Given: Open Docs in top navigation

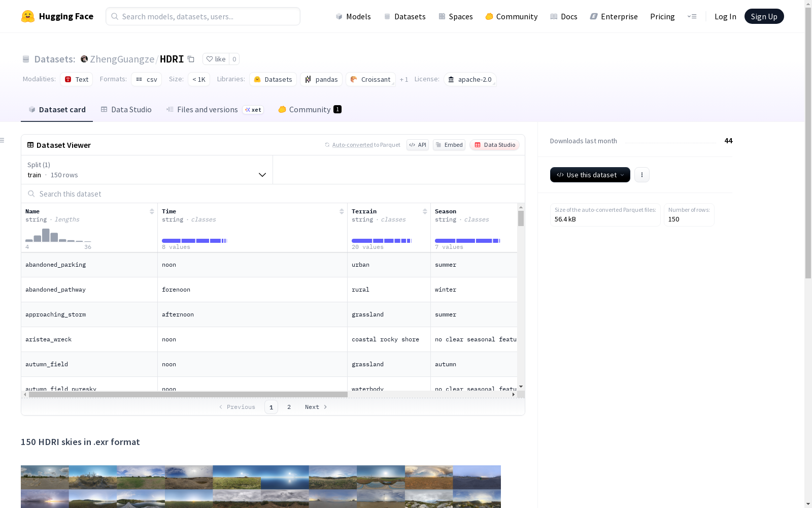Looking at the screenshot, I should pos(563,16).
